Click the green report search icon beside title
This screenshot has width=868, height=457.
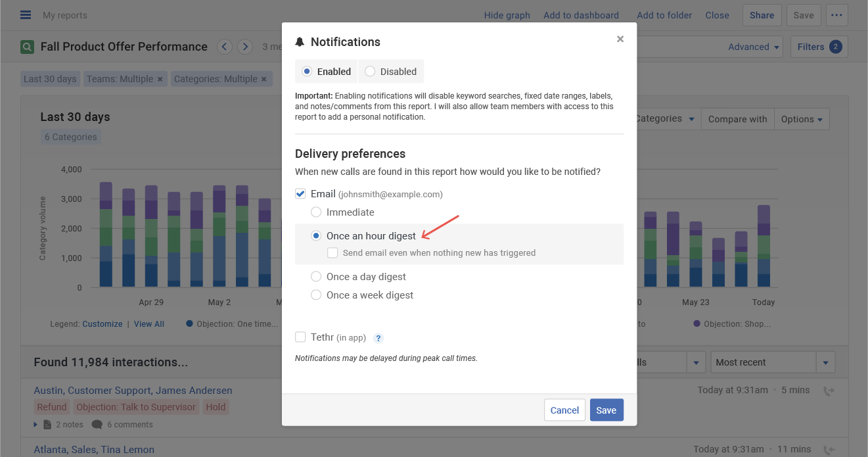tap(27, 47)
